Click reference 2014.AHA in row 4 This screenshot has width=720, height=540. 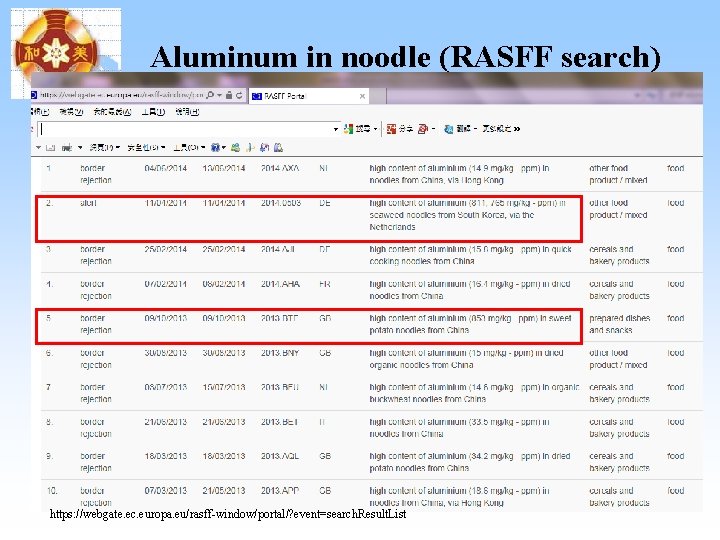click(280, 284)
